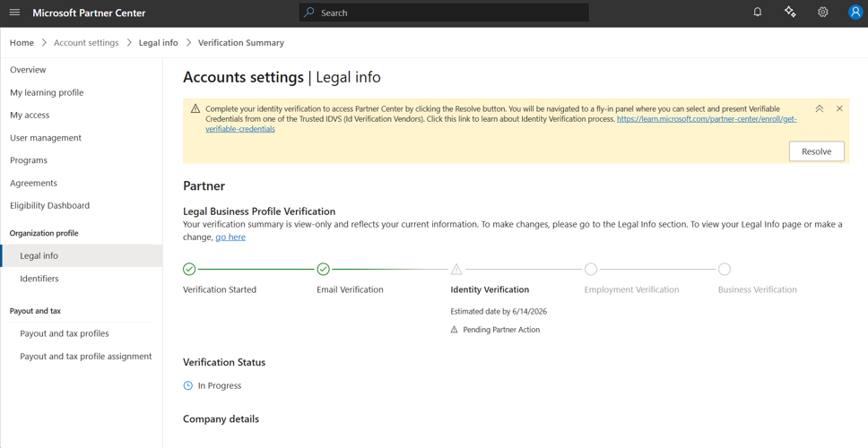This screenshot has width=868, height=448.
Task: Click the Resolve button
Action: coord(817,151)
